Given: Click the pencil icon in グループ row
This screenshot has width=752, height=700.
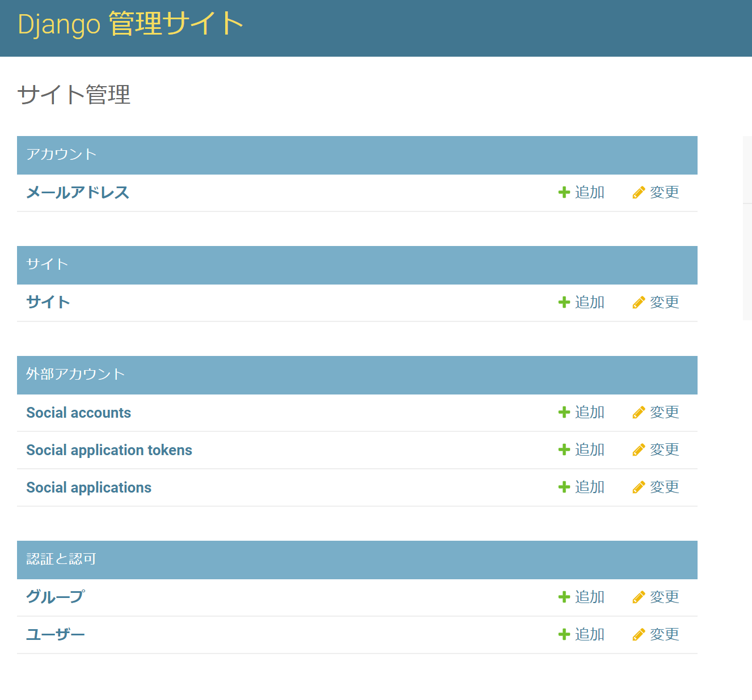Looking at the screenshot, I should (639, 597).
